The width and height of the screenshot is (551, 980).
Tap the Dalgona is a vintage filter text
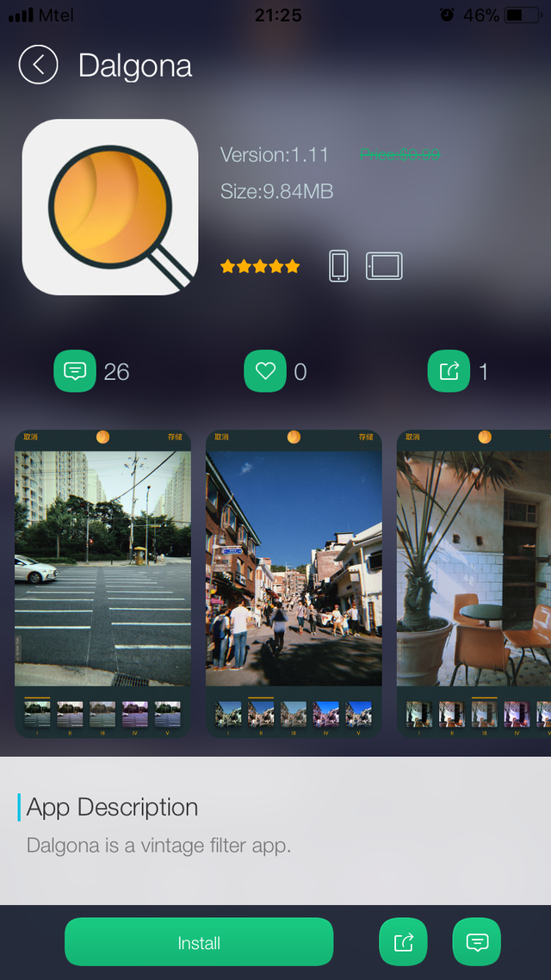pyautogui.click(x=159, y=845)
